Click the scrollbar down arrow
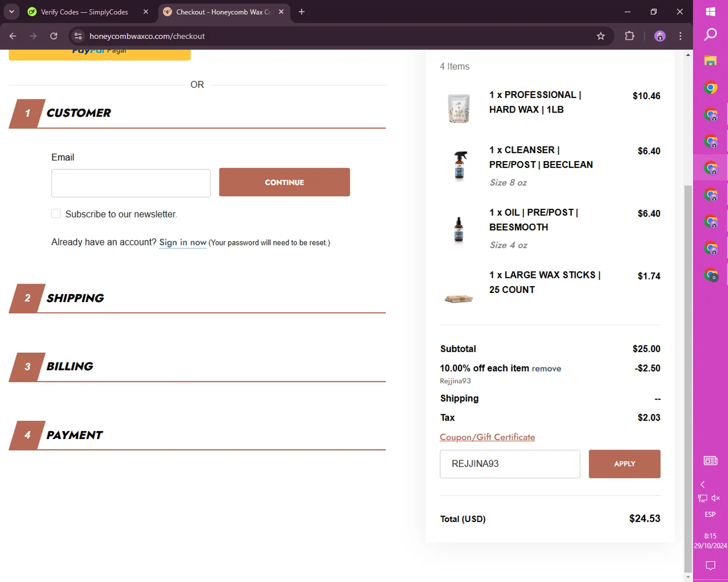 [x=688, y=577]
